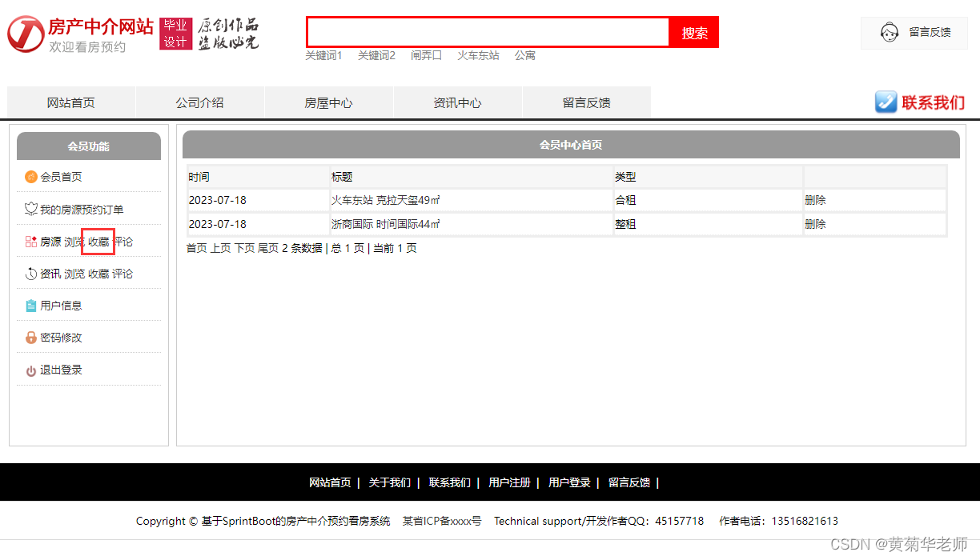Viewport: 980px width, 560px height.
Task: Open 浏览 in the 资讯 sidebar row
Action: tap(74, 274)
